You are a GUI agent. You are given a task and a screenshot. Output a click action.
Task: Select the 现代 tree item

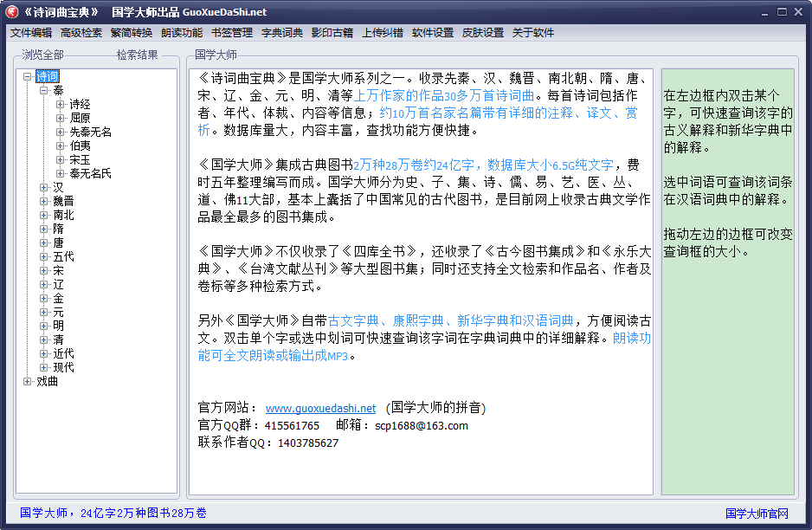coord(64,367)
